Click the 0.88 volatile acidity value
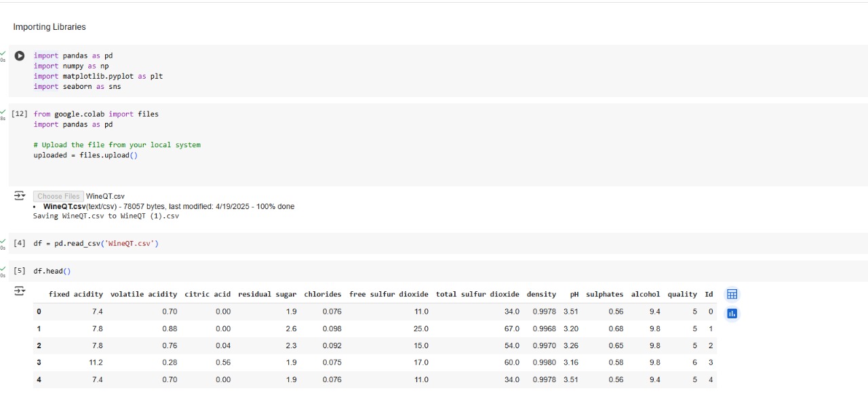Image resolution: width=868 pixels, height=393 pixels. pos(170,329)
